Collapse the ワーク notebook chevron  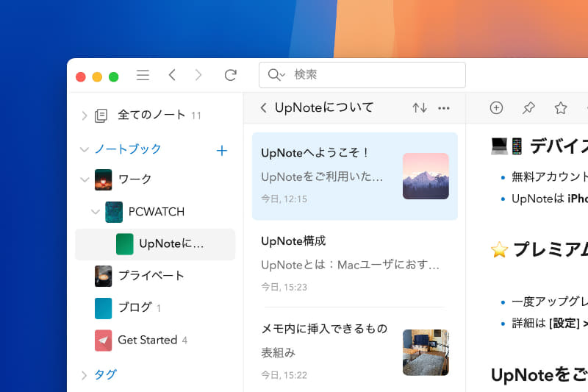pyautogui.click(x=85, y=179)
